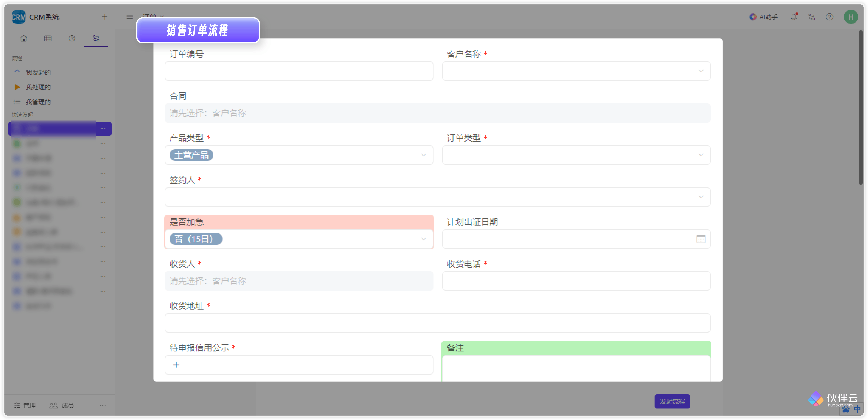This screenshot has width=868, height=420.
Task: Click inside the 收货电话 field
Action: coord(576,281)
